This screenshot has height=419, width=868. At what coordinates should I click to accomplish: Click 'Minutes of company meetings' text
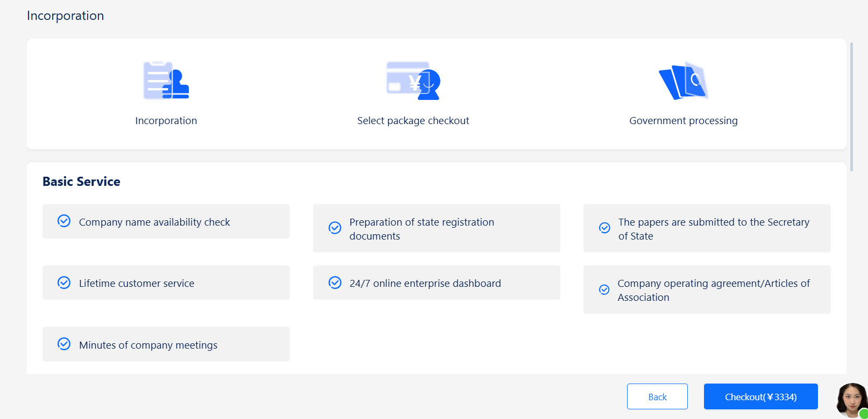pyautogui.click(x=148, y=345)
